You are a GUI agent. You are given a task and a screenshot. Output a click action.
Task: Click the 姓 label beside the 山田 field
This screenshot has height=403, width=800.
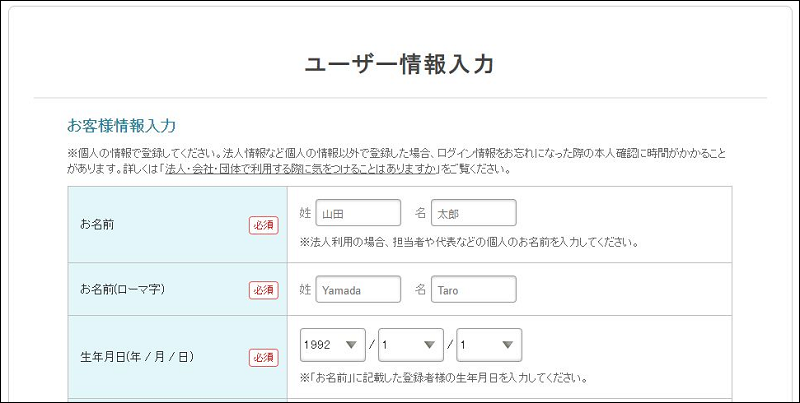click(306, 213)
